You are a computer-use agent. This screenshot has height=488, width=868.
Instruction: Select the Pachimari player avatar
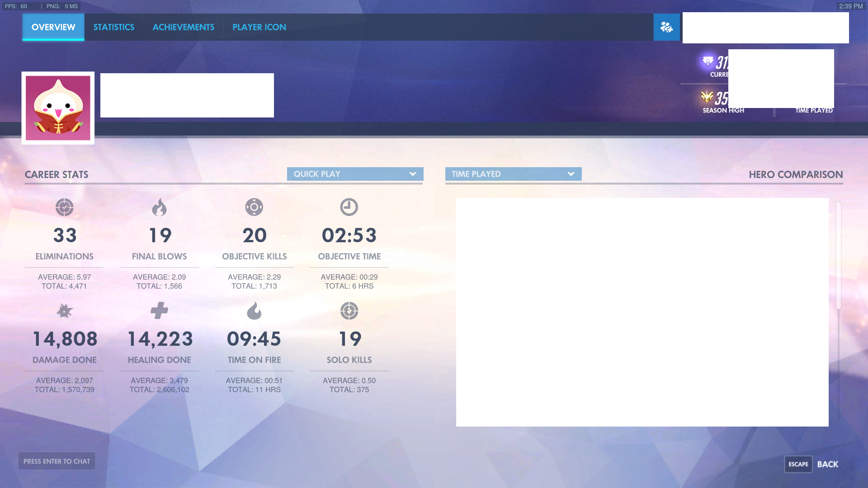click(58, 108)
